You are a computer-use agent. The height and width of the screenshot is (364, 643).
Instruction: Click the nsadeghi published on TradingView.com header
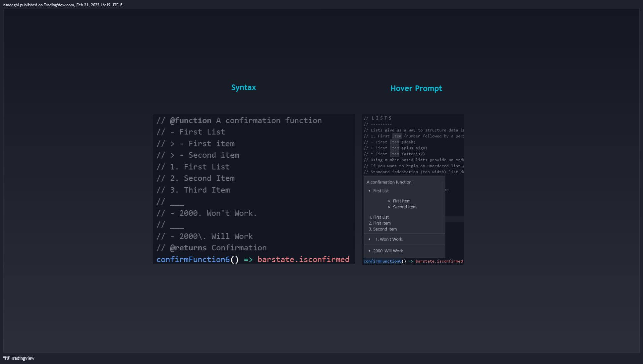point(63,5)
